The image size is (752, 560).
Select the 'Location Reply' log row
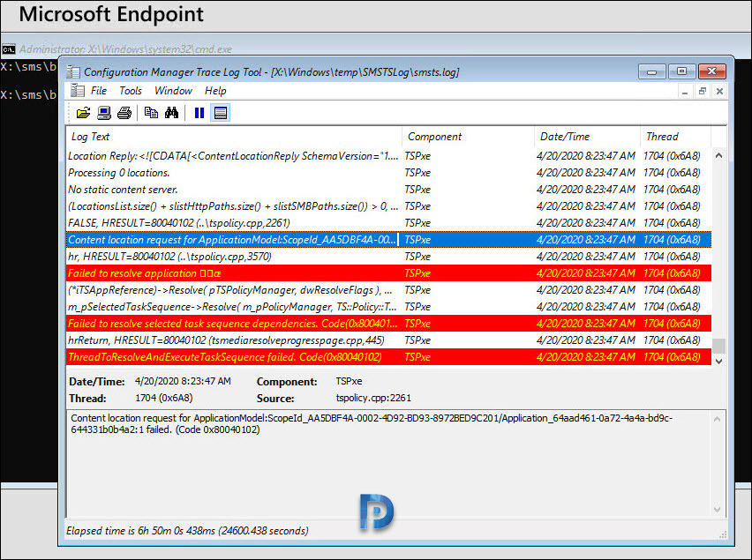pyautogui.click(x=388, y=156)
